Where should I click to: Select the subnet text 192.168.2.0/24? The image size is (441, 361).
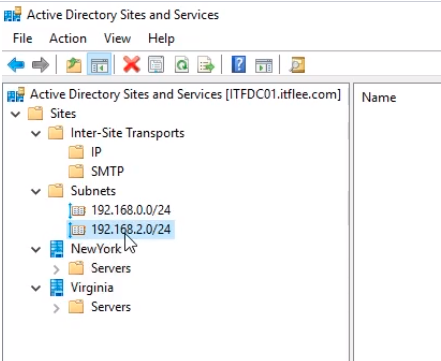(x=131, y=230)
